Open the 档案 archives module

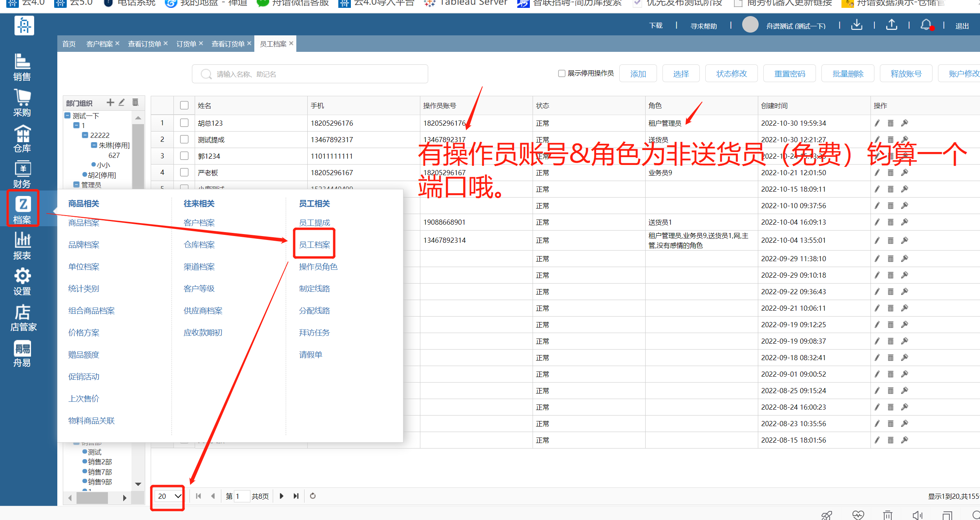[22, 209]
